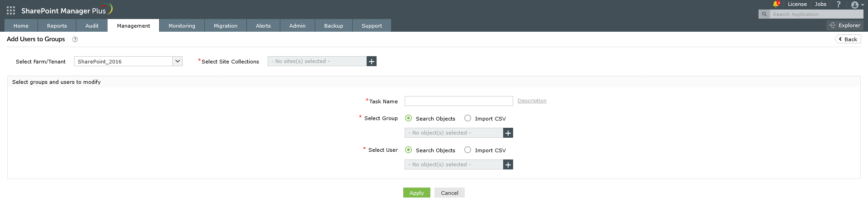Expand the Select Farm/Tenant dropdown arrow
This screenshot has width=868, height=222.
[178, 61]
